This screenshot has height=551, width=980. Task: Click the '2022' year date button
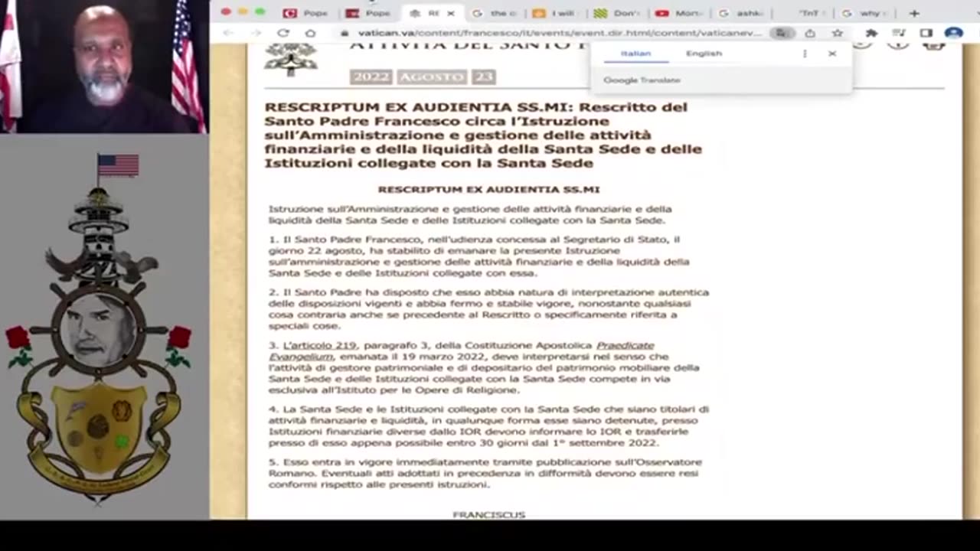click(371, 77)
